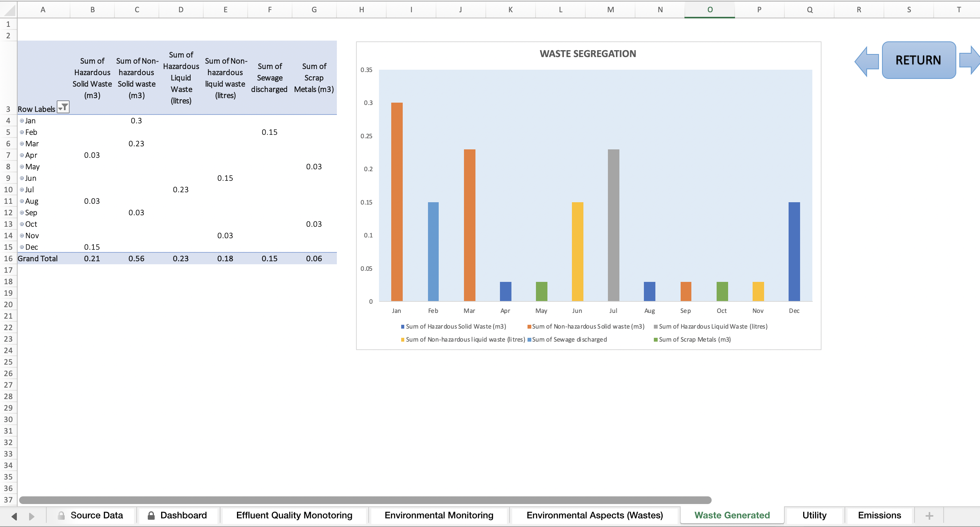Expand the Dec row group

pyautogui.click(x=22, y=247)
